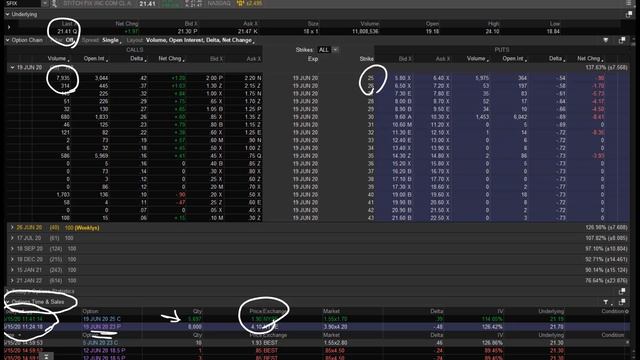Detach the Option Chain panel into a window
This screenshot has width=640, height=360.
[622, 40]
